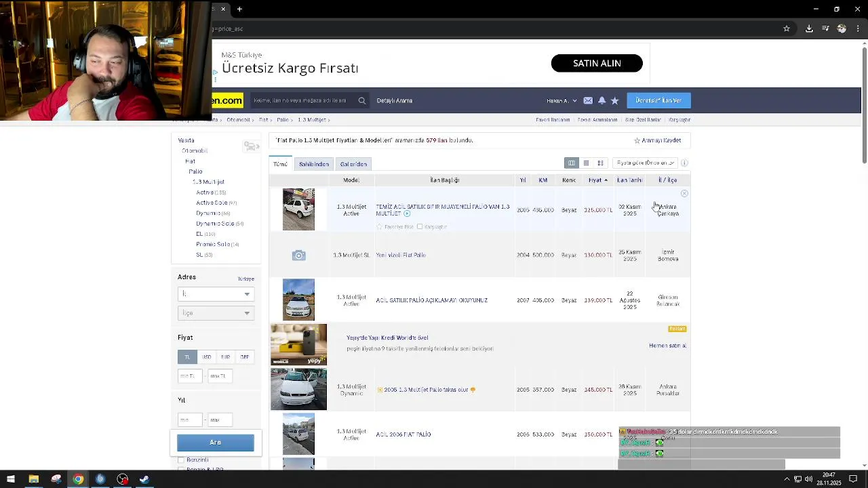This screenshot has width=868, height=488.
Task: Open Favori İlanlarım menu link
Action: tap(553, 120)
